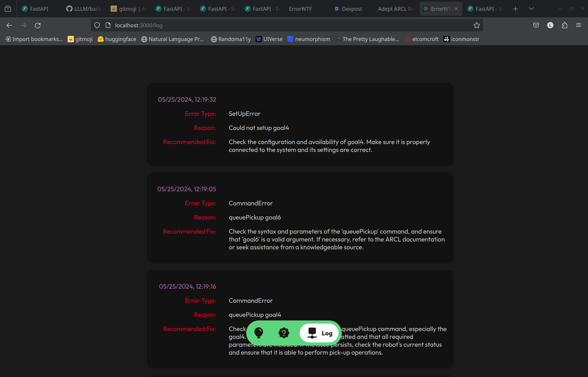Open a new browser tab
Image resolution: width=588 pixels, height=377 pixels.
click(x=515, y=9)
